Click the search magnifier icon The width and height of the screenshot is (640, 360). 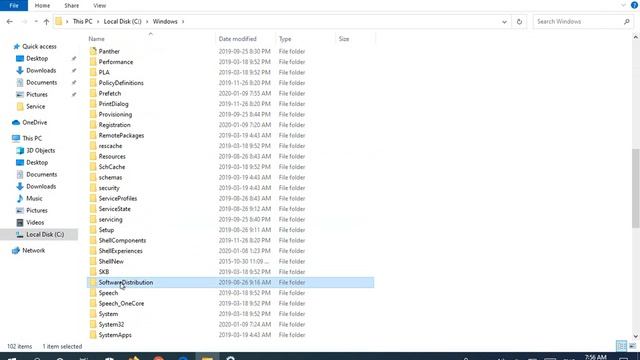[x=627, y=22]
